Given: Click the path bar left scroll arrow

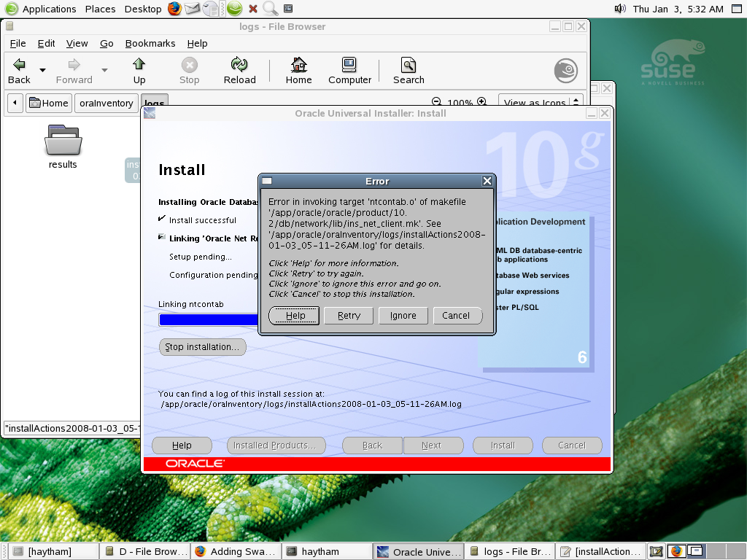Looking at the screenshot, I should click(15, 103).
